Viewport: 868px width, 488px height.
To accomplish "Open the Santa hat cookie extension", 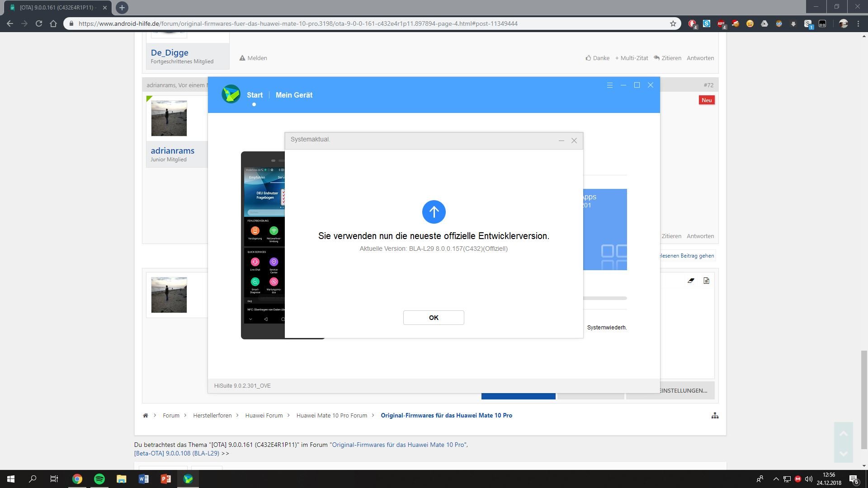I will coord(736,23).
